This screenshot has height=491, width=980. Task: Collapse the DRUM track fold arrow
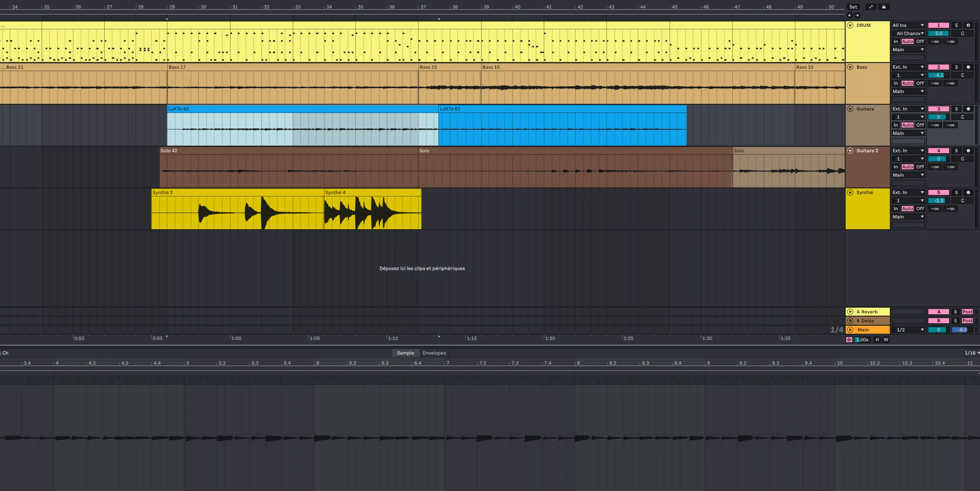(850, 25)
